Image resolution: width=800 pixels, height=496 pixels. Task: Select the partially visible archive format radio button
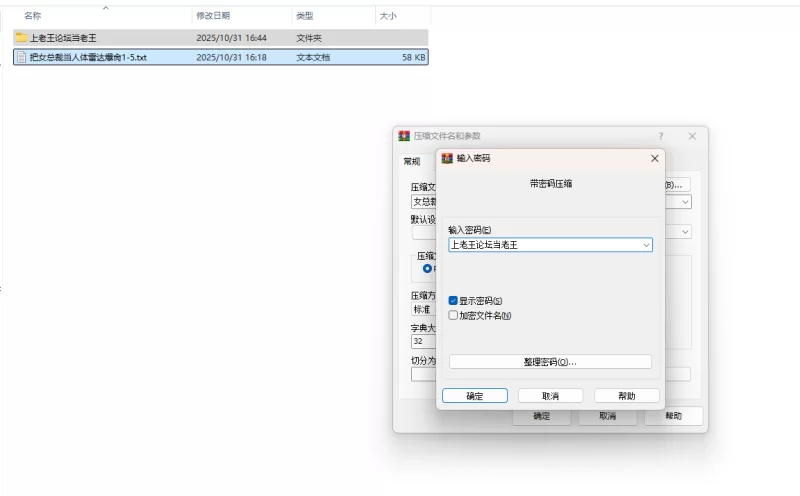click(428, 268)
